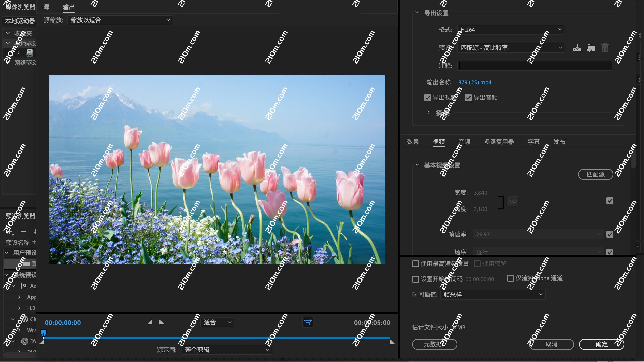
Task: Enable the 使用最高渲染质量 checkbox
Action: [415, 264]
